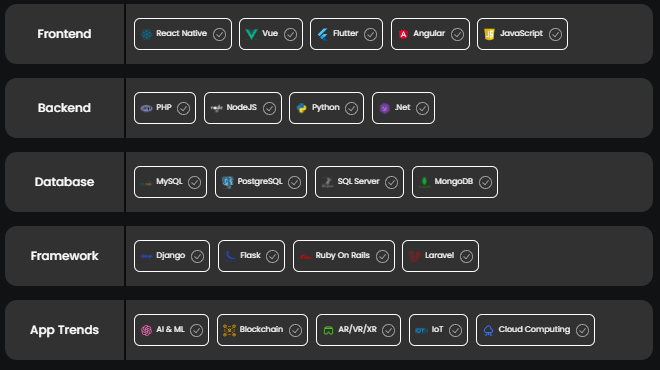The height and width of the screenshot is (370, 660).
Task: Select the Database category label
Action: tap(64, 182)
